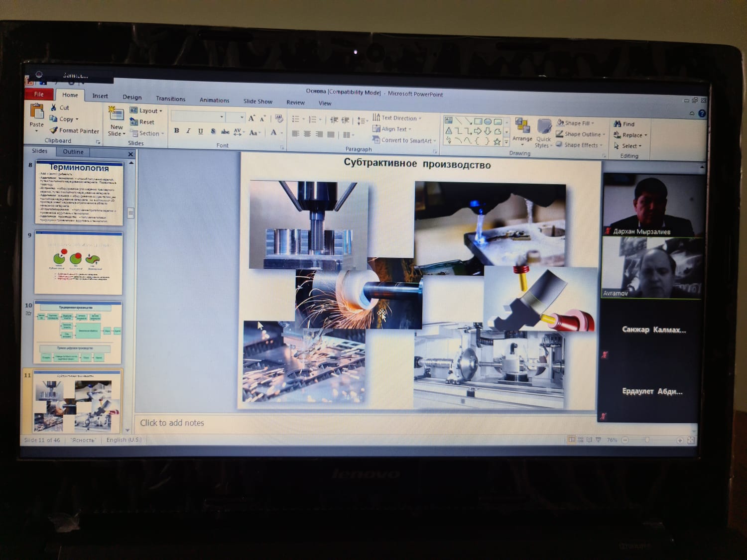
Task: Expand the Text Direction menu
Action: pyautogui.click(x=397, y=118)
